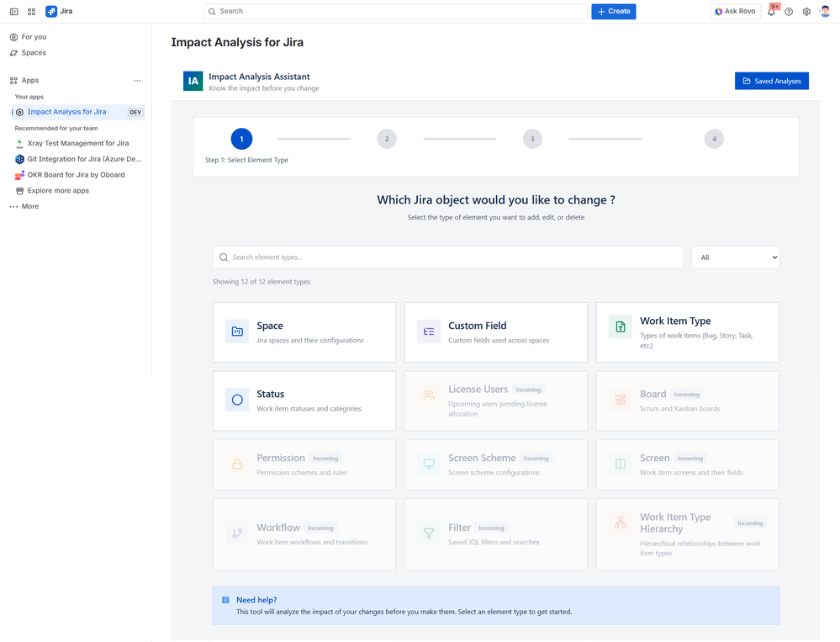Click the OKR Board by Oboard icon
840x642 pixels.
pos(18,174)
